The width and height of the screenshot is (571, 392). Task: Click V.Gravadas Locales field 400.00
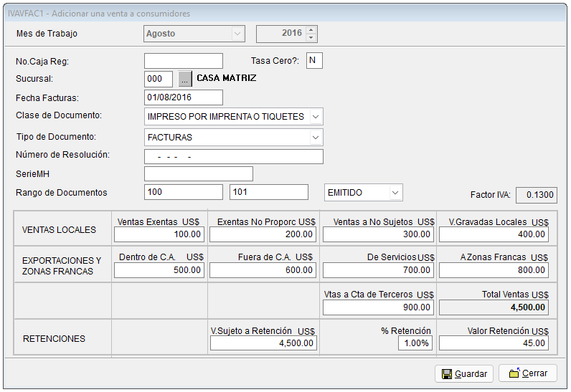point(494,234)
